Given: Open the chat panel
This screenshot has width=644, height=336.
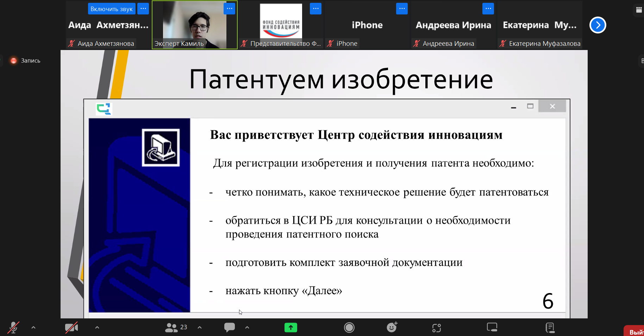Looking at the screenshot, I should tap(230, 328).
